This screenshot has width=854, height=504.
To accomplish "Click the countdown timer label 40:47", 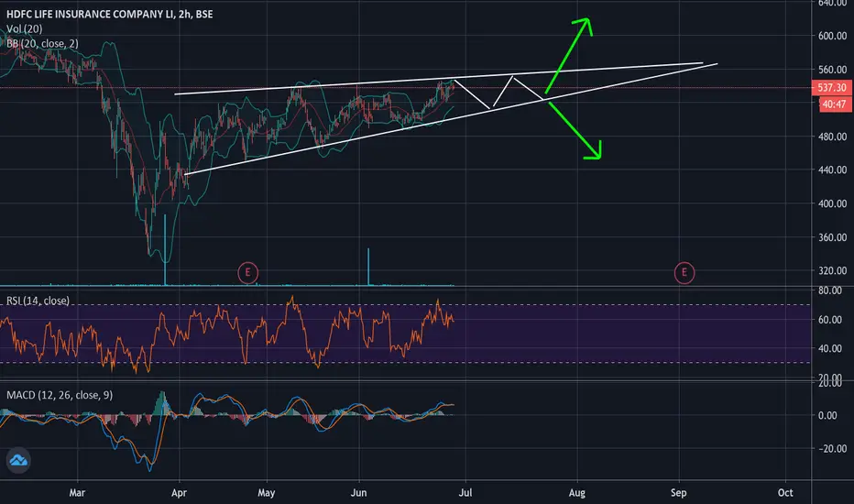I will point(835,104).
